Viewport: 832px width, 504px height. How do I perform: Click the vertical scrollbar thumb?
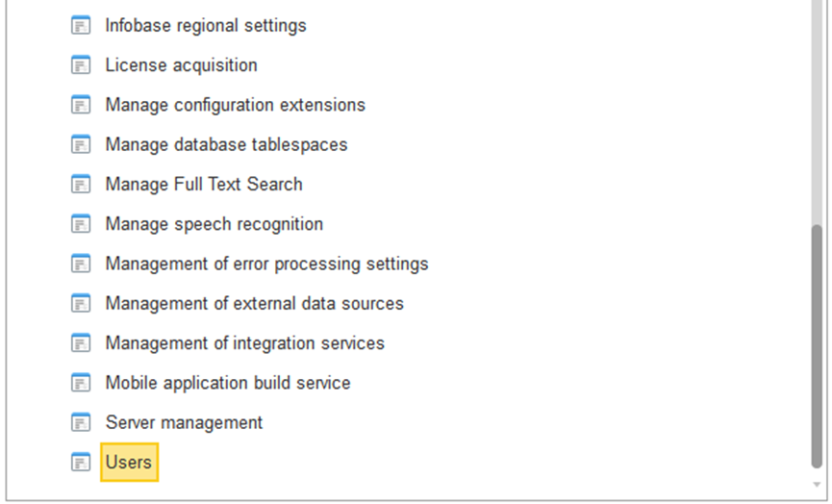(x=817, y=346)
